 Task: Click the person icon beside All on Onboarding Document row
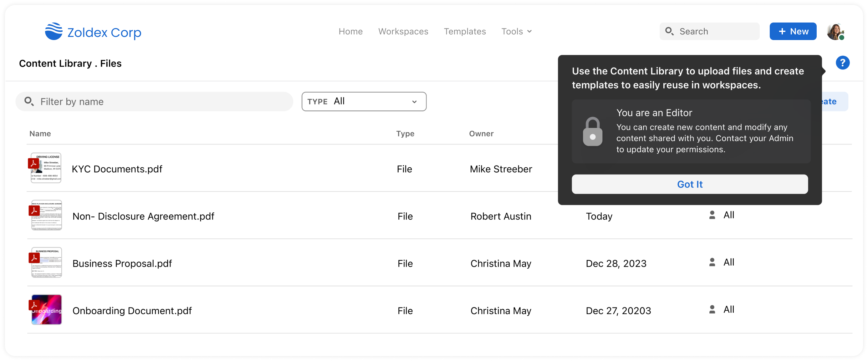click(712, 309)
